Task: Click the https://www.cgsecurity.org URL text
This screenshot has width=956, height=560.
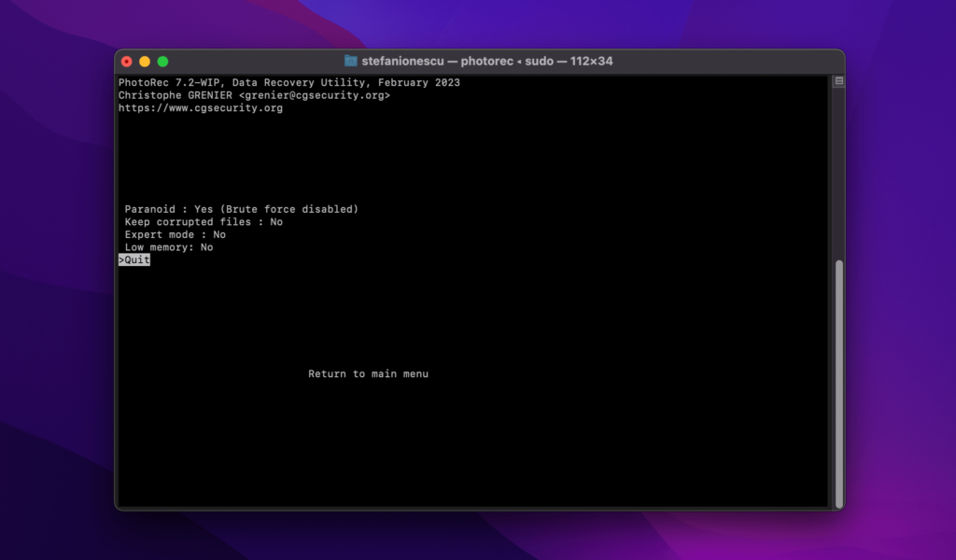Action: (201, 108)
